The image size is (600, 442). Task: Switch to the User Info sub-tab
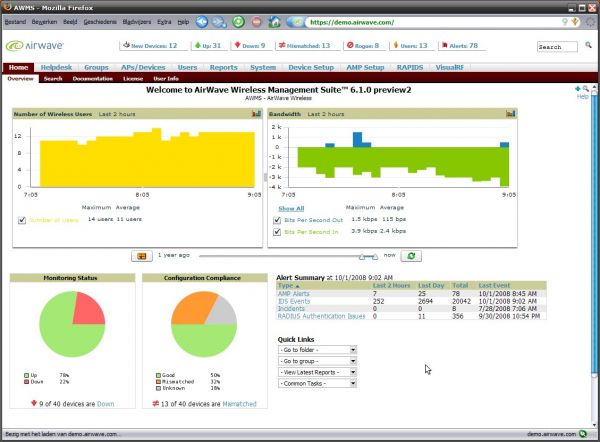[x=166, y=78]
